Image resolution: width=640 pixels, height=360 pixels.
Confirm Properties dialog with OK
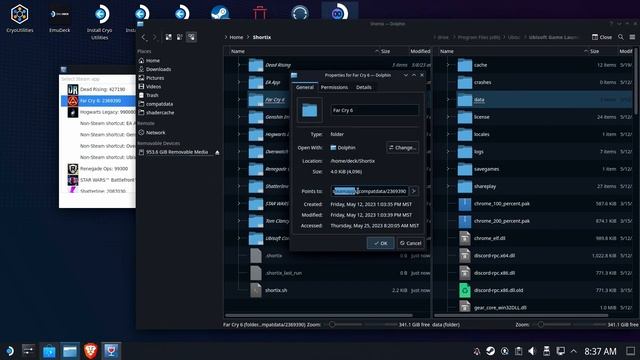tap(380, 243)
